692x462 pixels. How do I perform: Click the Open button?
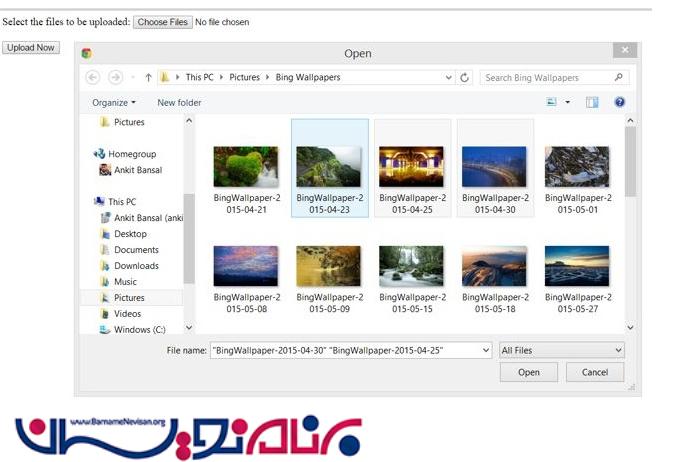tap(529, 372)
